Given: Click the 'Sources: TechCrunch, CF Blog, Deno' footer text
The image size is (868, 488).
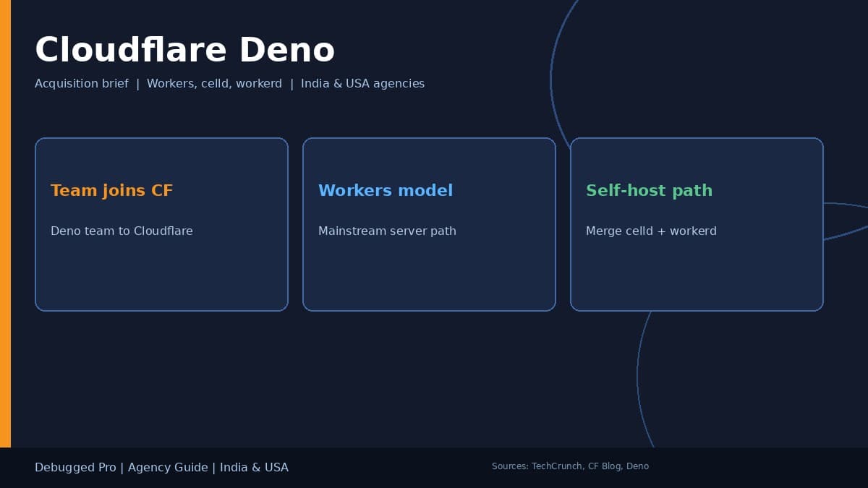Looking at the screenshot, I should (570, 466).
